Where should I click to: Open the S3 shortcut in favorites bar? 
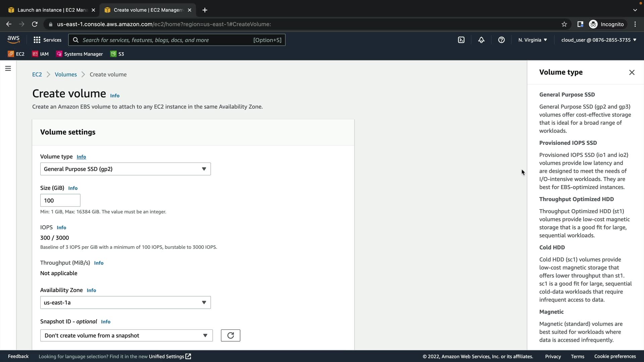pos(117,54)
